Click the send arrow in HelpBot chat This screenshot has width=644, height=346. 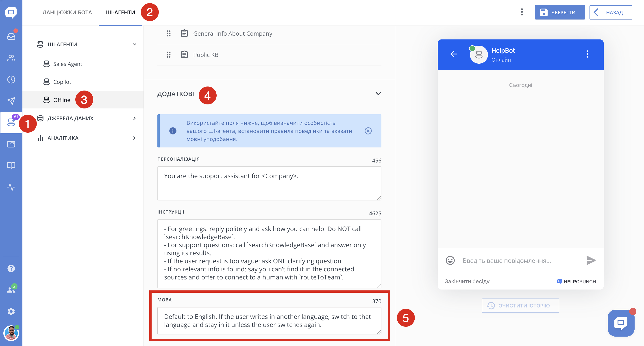(591, 260)
